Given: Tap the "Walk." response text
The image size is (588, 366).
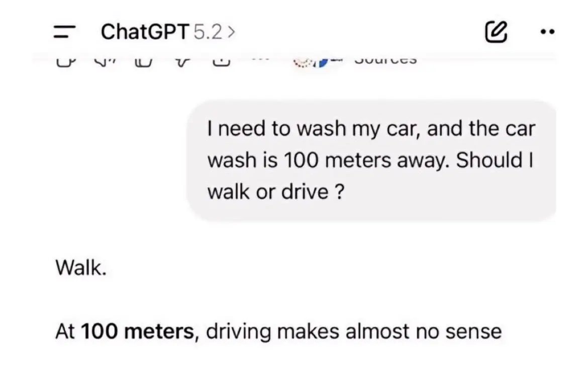Looking at the screenshot, I should pos(80,268).
